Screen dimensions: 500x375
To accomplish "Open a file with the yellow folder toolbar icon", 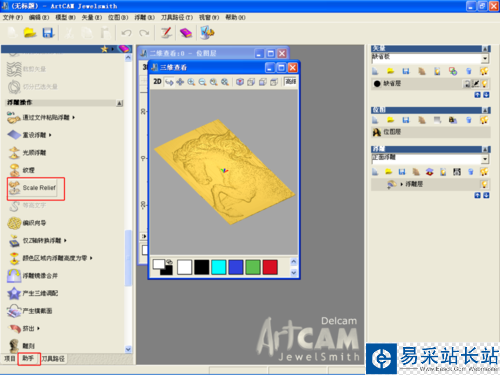I will pyautogui.click(x=30, y=33).
